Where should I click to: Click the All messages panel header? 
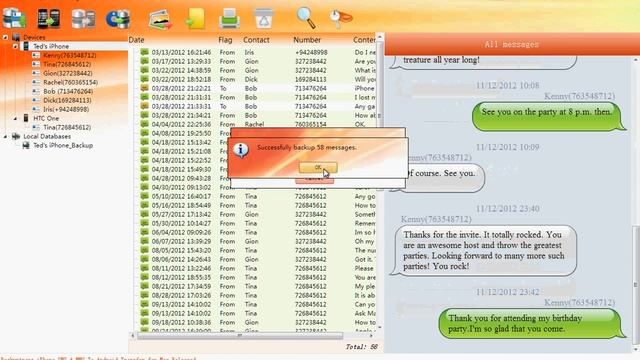pyautogui.click(x=512, y=44)
